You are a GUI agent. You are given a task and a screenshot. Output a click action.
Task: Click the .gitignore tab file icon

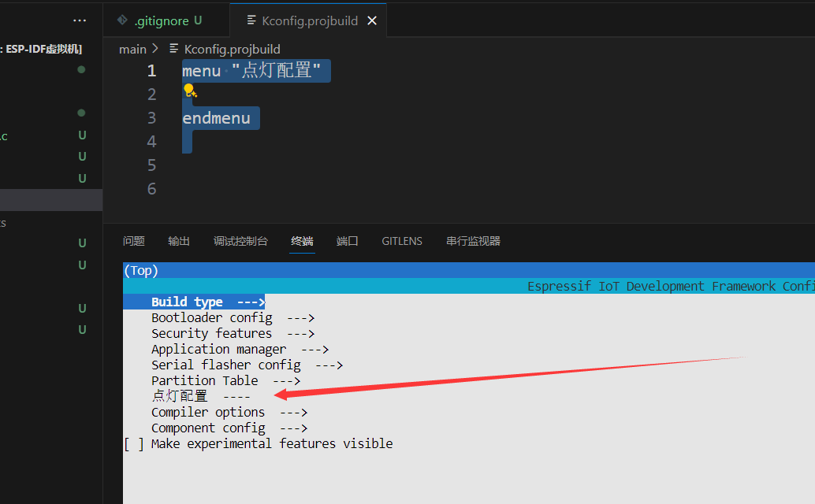(x=122, y=20)
